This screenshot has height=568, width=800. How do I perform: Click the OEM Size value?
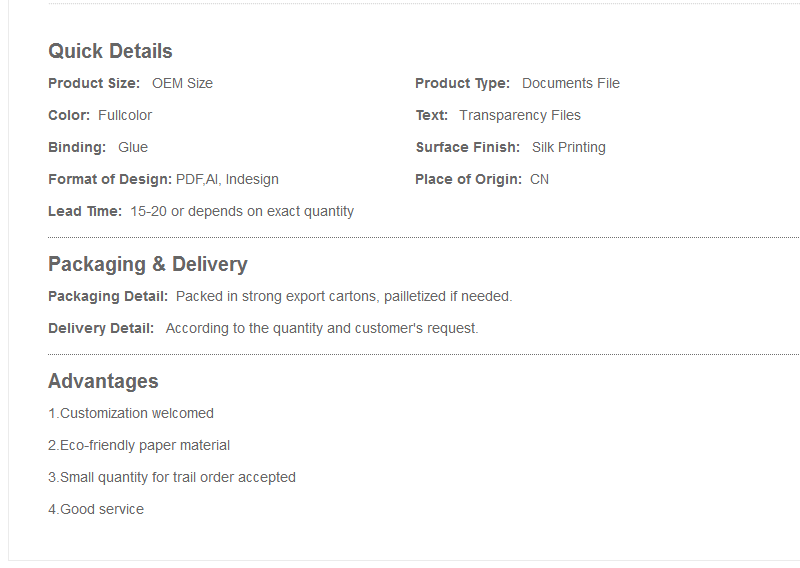click(x=182, y=83)
